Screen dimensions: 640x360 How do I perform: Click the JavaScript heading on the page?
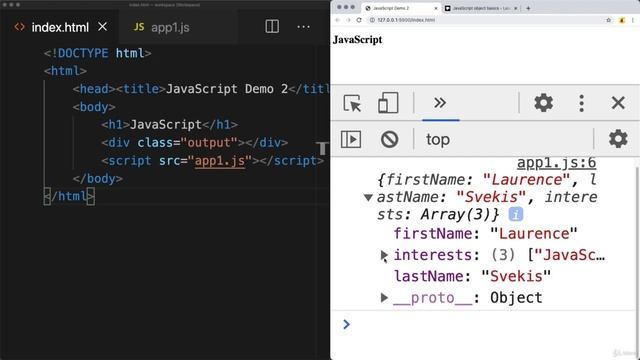click(x=358, y=40)
